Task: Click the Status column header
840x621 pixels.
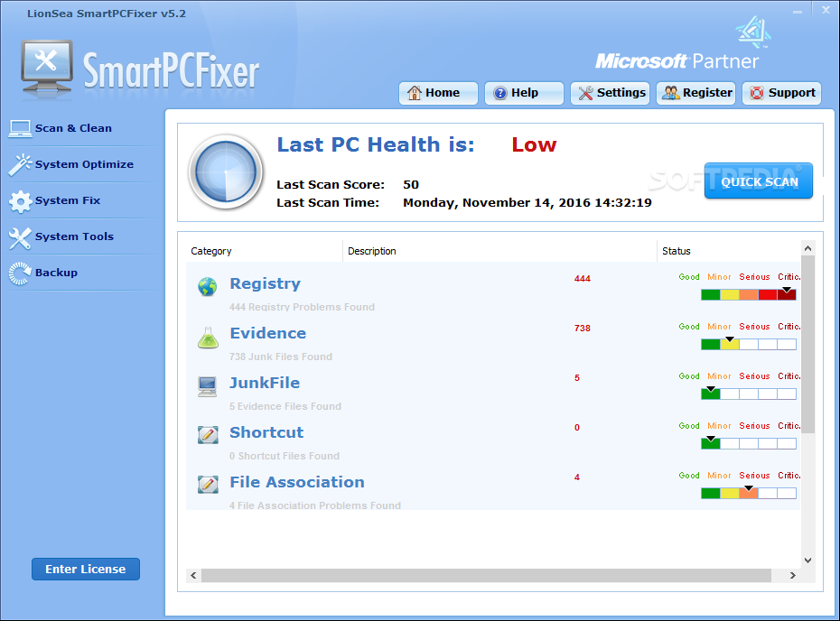Action: pos(729,251)
